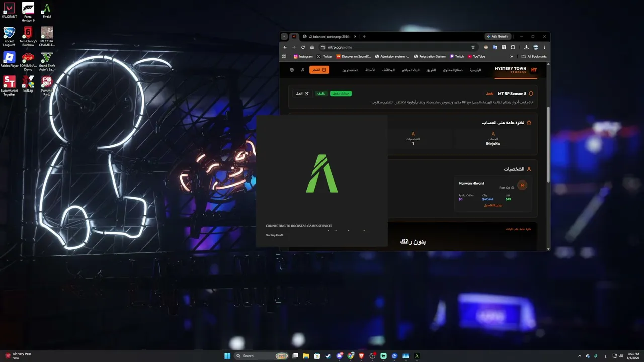
Task: Open the user account icon on site
Action: point(303,70)
